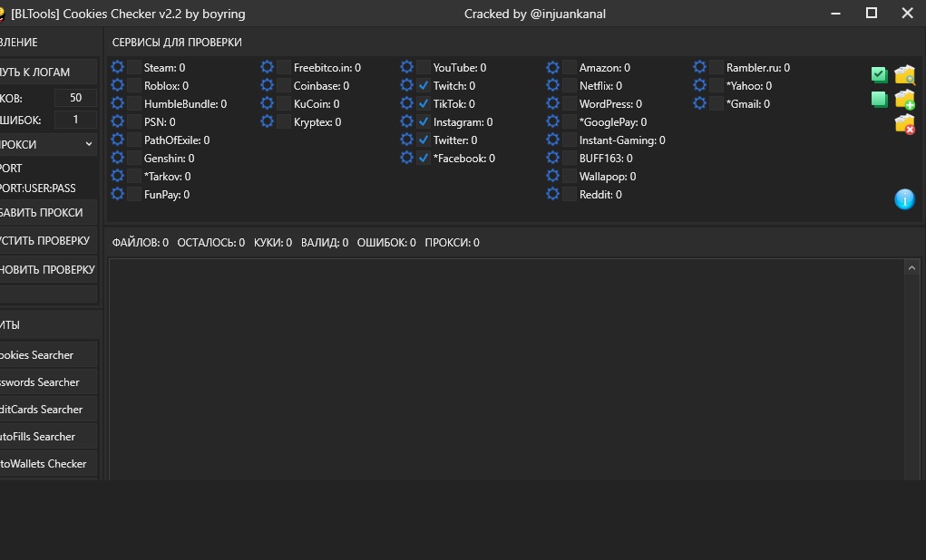Click the folder with green plus icon
Viewport: 926px width, 560px height.
click(x=904, y=99)
